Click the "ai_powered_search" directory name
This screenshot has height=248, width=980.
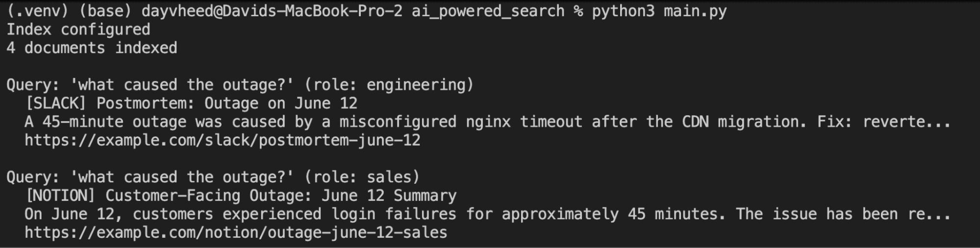pyautogui.click(x=488, y=11)
